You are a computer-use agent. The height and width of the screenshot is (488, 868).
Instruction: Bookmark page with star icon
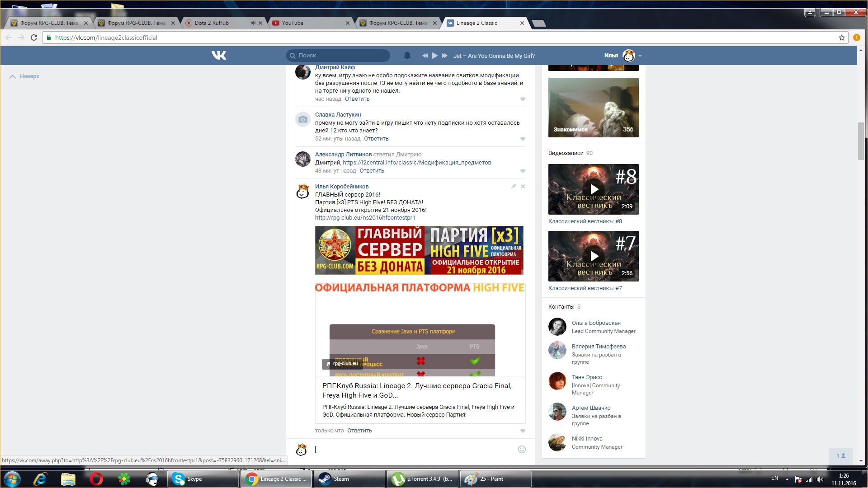pyautogui.click(x=841, y=38)
